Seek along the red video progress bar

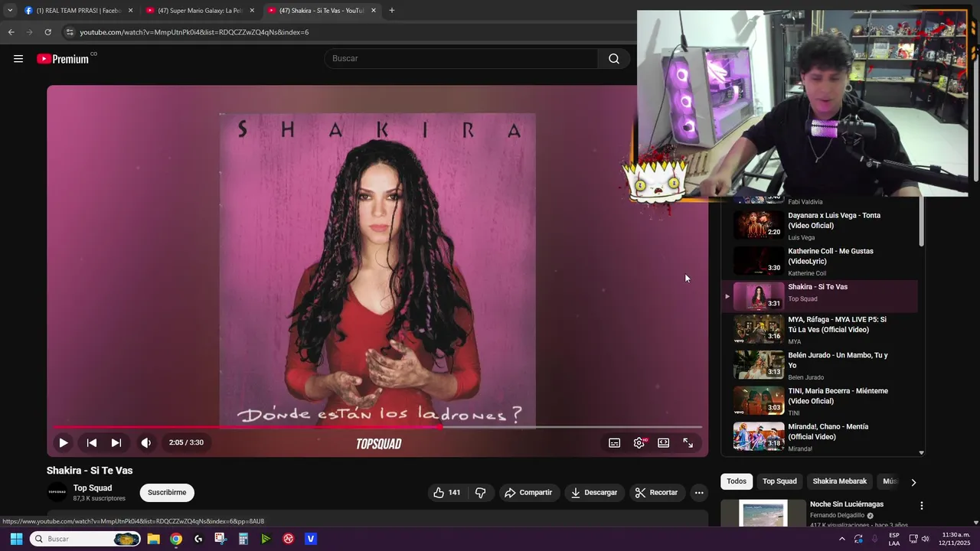click(377, 427)
